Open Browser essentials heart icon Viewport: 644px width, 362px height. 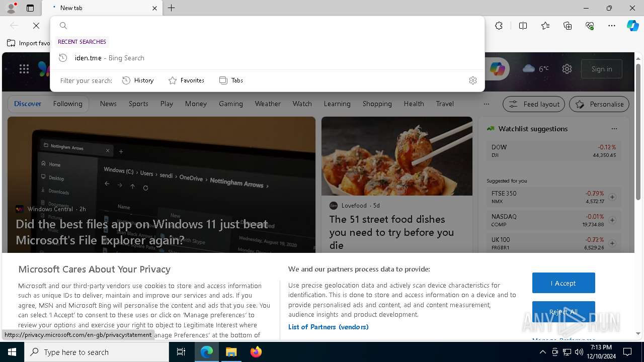[590, 26]
